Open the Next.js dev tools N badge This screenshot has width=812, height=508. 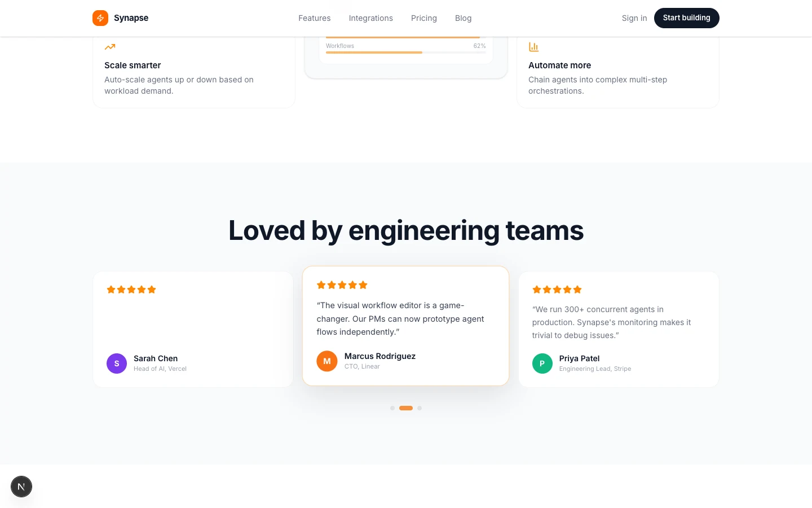(21, 487)
